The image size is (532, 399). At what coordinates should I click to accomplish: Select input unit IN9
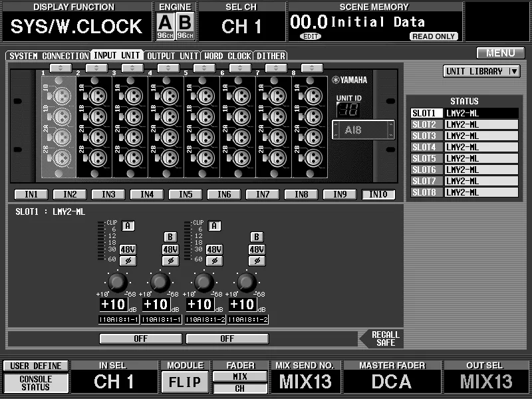tap(340, 194)
